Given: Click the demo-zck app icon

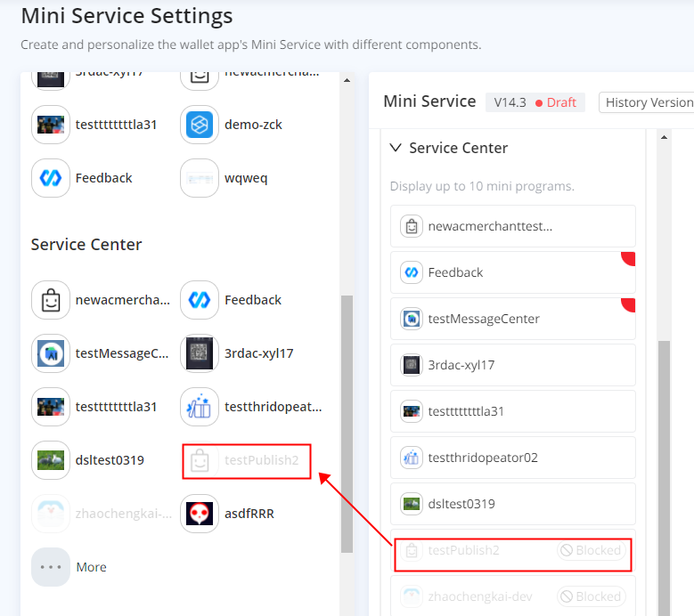Looking at the screenshot, I should pyautogui.click(x=200, y=125).
